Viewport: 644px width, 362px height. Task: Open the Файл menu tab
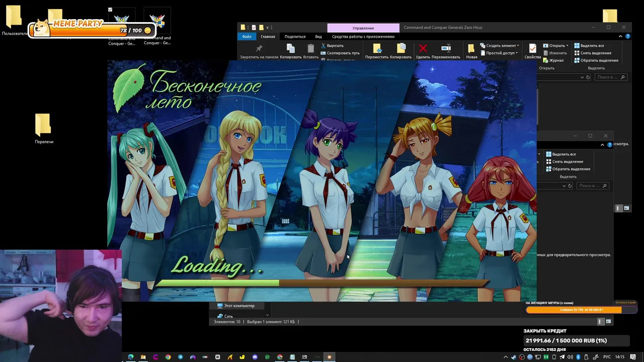click(x=247, y=36)
